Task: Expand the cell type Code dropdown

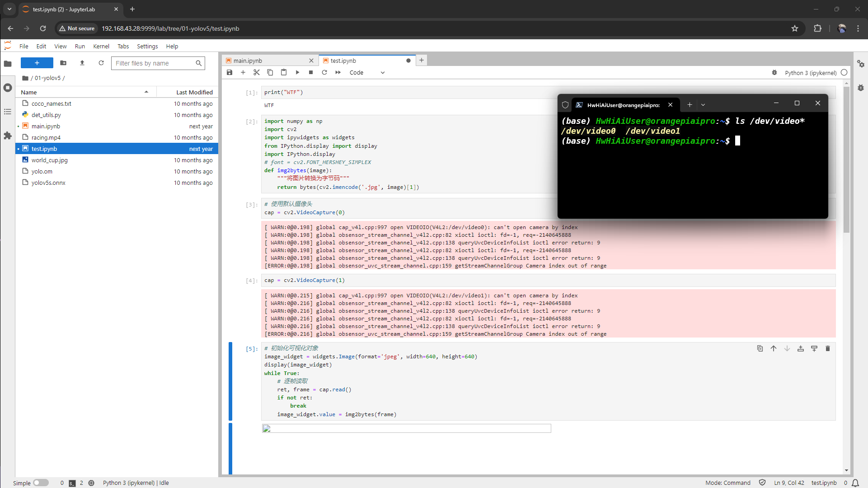Action: point(367,72)
